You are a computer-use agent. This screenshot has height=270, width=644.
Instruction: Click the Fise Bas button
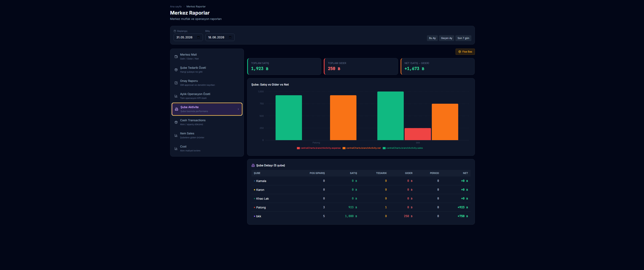(x=465, y=51)
